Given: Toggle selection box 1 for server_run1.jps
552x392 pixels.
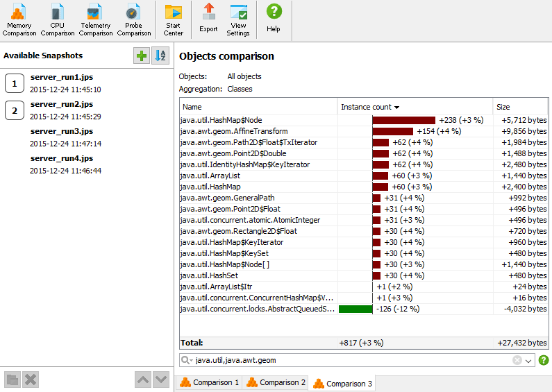Looking at the screenshot, I should click(15, 83).
